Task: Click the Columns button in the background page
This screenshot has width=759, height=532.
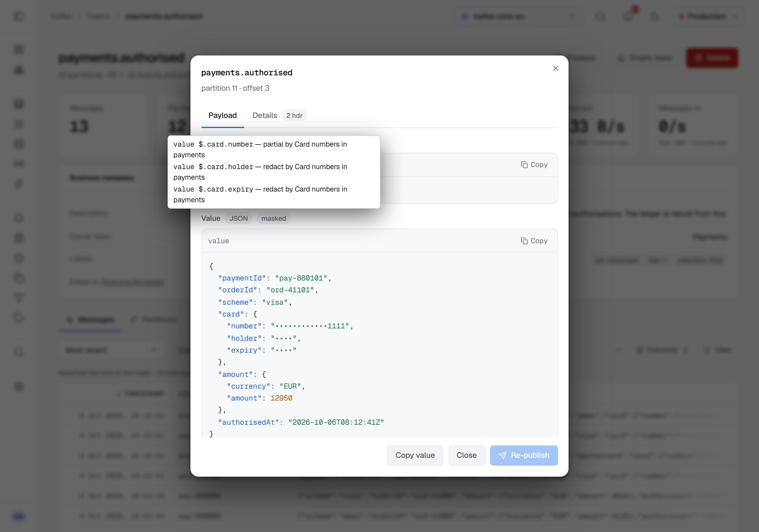Action: (x=662, y=350)
